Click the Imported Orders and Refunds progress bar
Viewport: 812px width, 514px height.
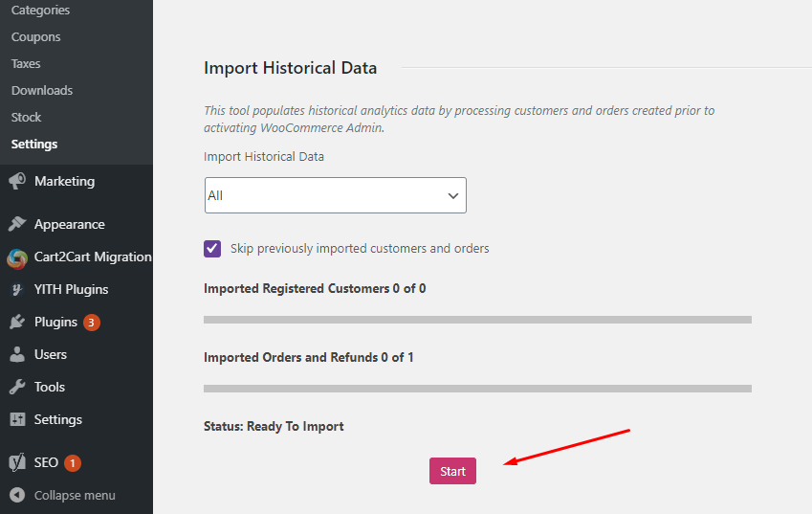477,389
